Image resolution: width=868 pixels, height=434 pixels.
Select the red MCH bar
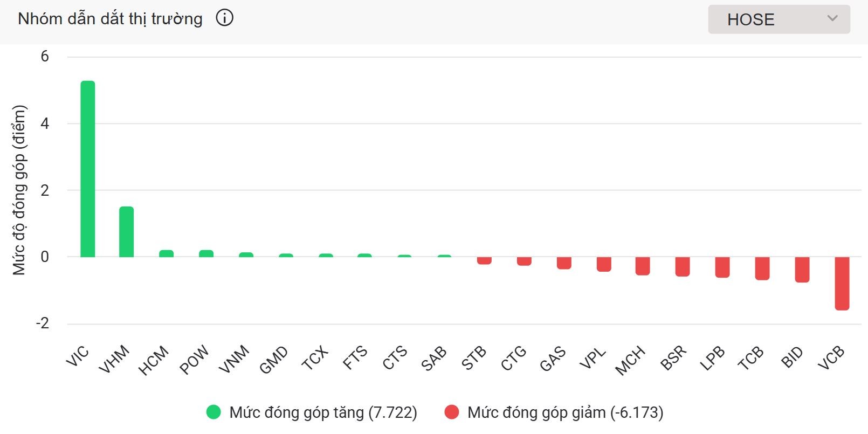tap(643, 266)
